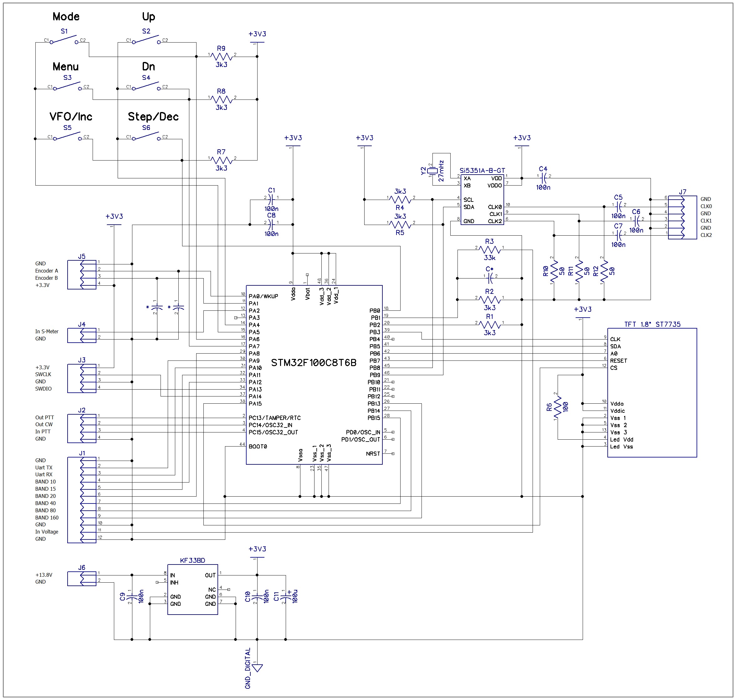Image resolution: width=736 pixels, height=700 pixels.
Task: Select resistor R3 33k symbol
Action: (x=489, y=250)
